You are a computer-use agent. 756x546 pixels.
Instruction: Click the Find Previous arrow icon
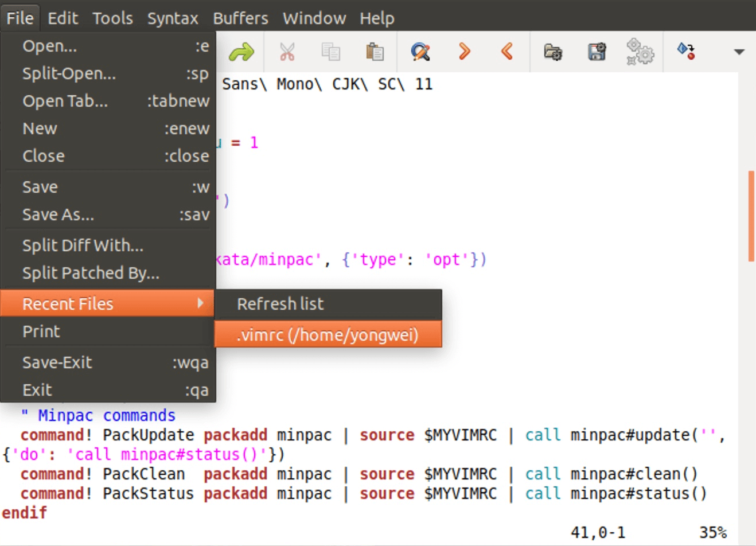[x=507, y=52]
